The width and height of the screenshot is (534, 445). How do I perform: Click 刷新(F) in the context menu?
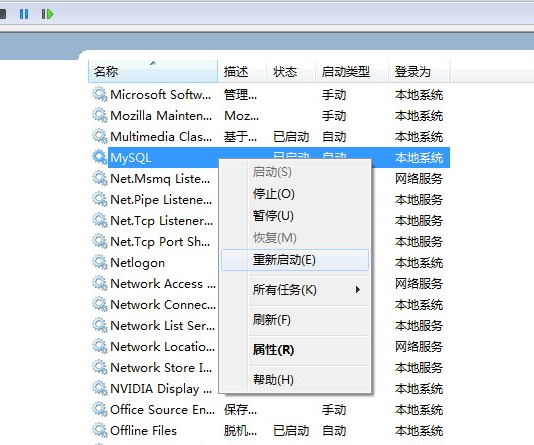(295, 320)
